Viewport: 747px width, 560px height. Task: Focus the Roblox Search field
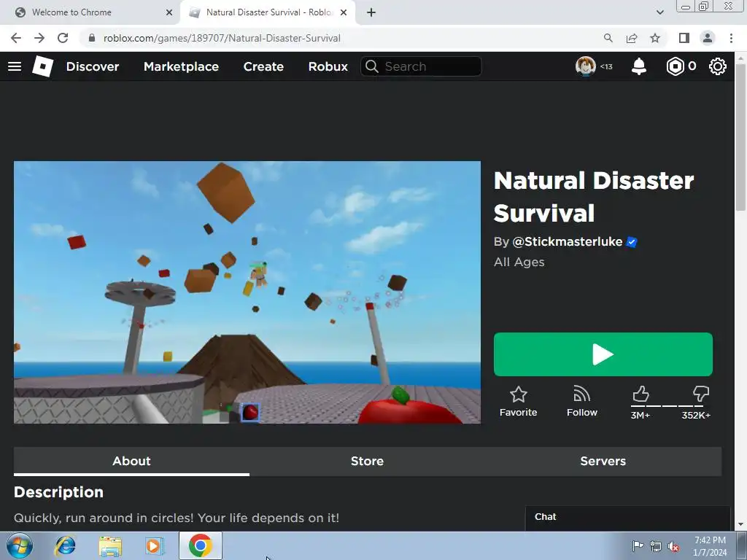[421, 66]
